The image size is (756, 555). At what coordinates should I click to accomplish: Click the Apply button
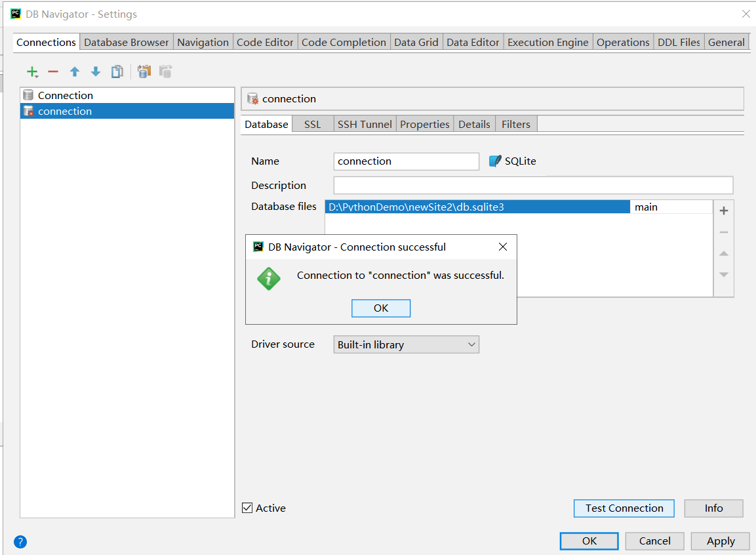click(719, 541)
